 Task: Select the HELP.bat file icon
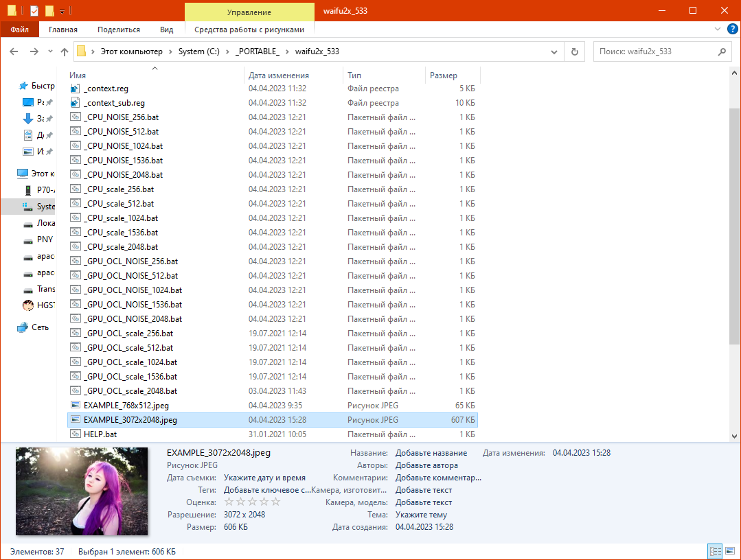[75, 434]
